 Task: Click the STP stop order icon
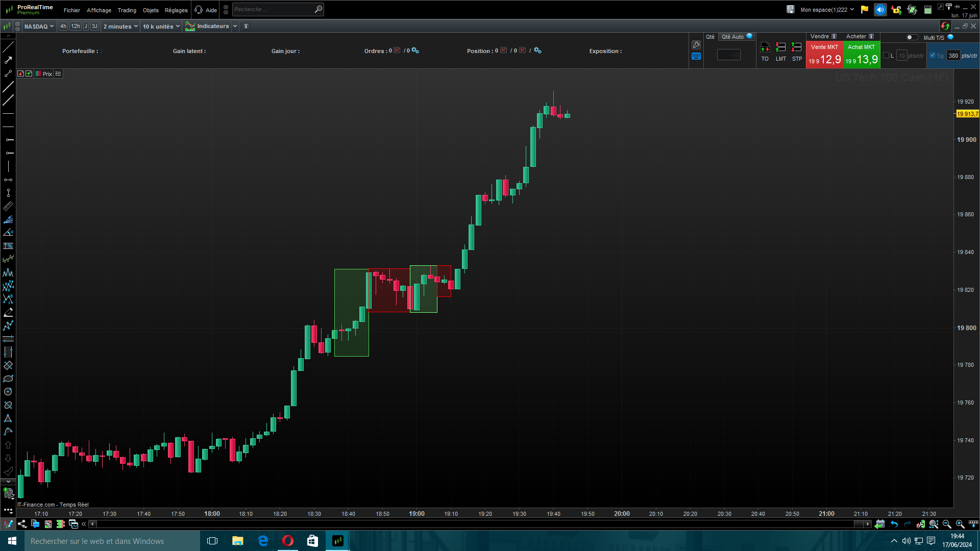tap(796, 48)
